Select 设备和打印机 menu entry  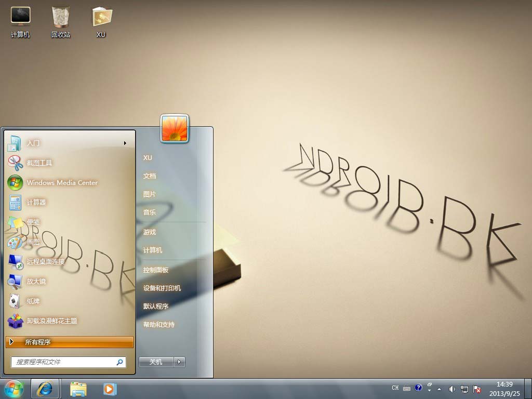click(x=162, y=288)
